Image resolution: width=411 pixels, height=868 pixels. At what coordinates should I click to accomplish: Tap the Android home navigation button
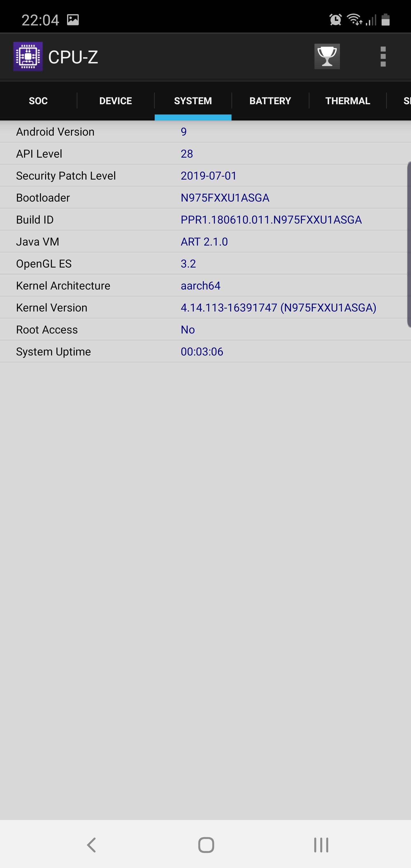coord(206,845)
